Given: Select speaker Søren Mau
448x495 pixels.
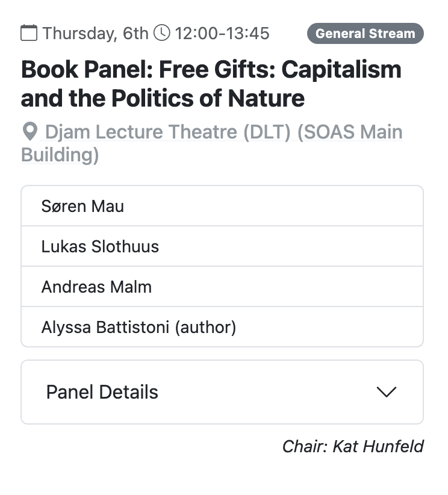Looking at the screenshot, I should [x=82, y=206].
